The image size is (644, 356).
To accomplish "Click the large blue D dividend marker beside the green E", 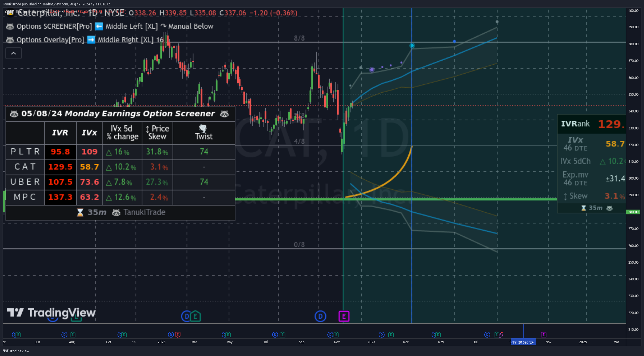I will tap(186, 316).
